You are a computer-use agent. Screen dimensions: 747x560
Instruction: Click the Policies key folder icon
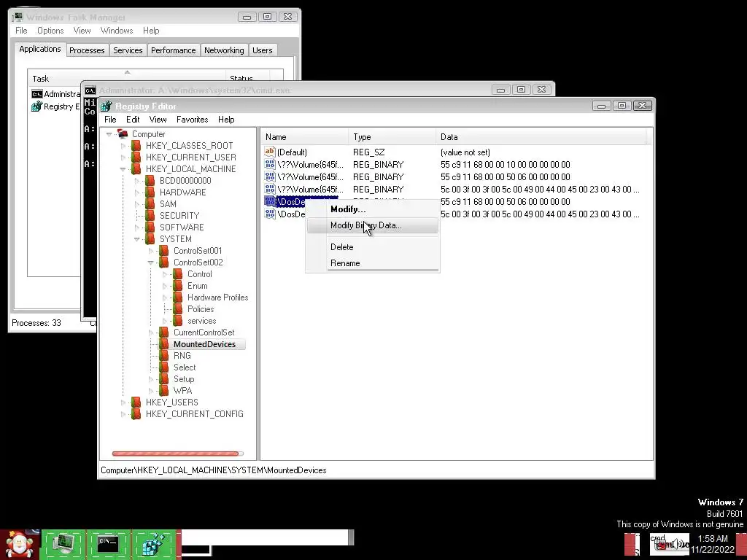(x=178, y=309)
